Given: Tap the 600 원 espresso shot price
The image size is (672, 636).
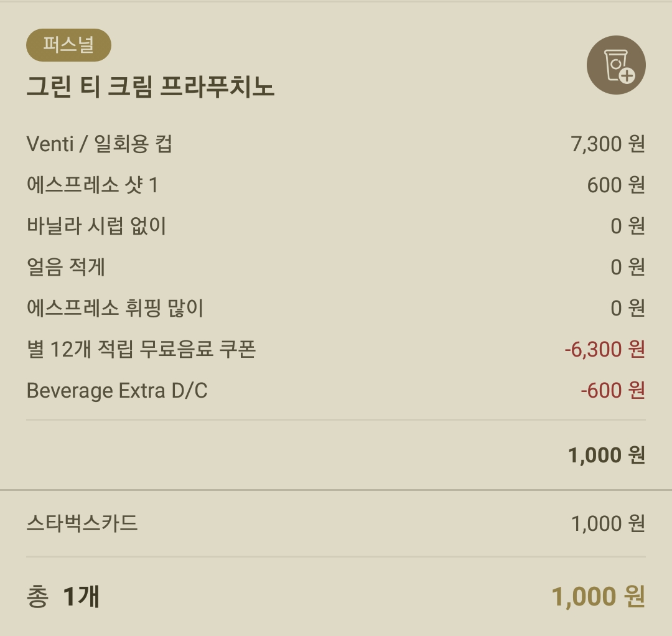Looking at the screenshot, I should pyautogui.click(x=615, y=185).
